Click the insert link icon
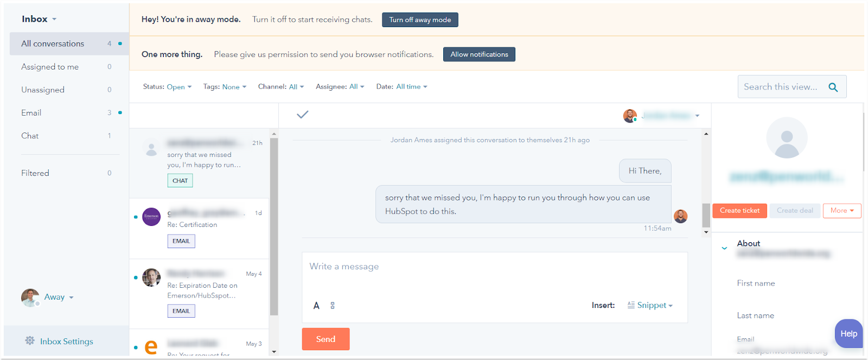868x360 pixels. 333,306
